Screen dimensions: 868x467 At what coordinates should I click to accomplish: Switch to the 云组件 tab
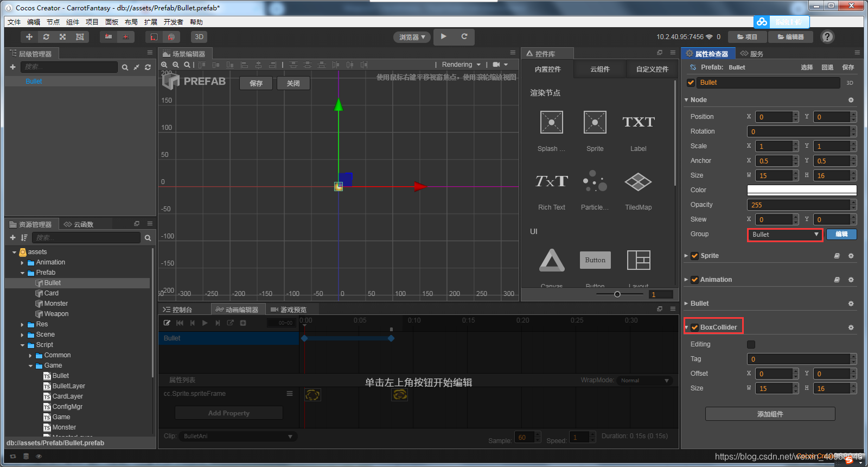[x=600, y=70]
